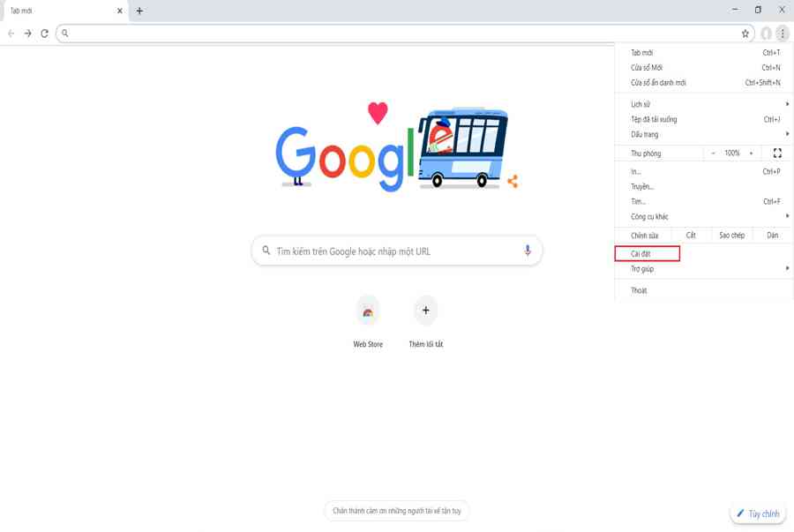Toggle fullscreen icon in zoom row
This screenshot has height=532, width=794.
(777, 153)
